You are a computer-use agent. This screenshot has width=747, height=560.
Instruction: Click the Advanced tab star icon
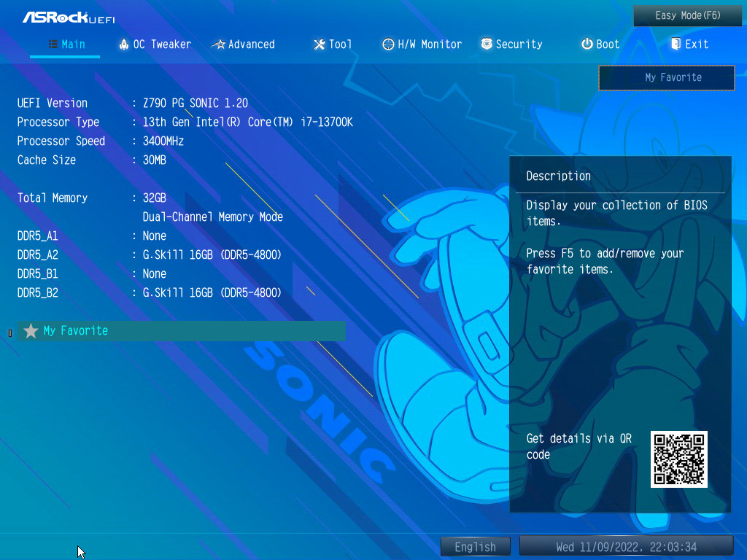[218, 44]
